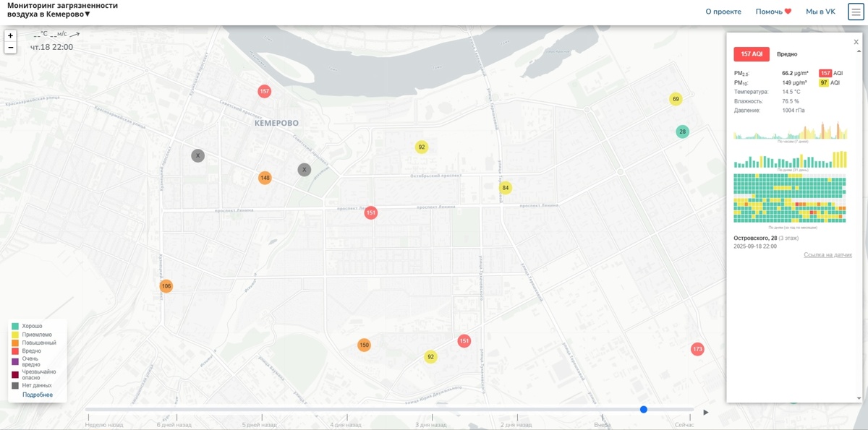868x430 pixels.
Task: Click the yearly По дням heatmap grid
Action: click(x=790, y=199)
